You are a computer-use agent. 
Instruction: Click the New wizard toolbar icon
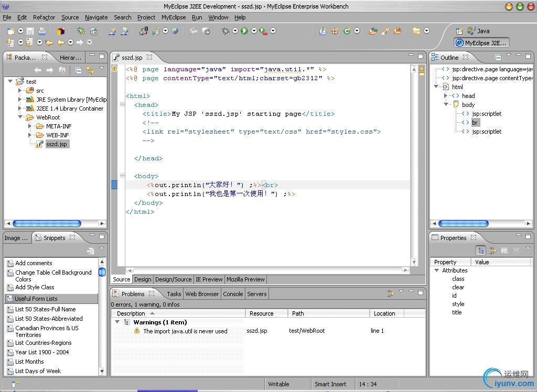click(11, 31)
